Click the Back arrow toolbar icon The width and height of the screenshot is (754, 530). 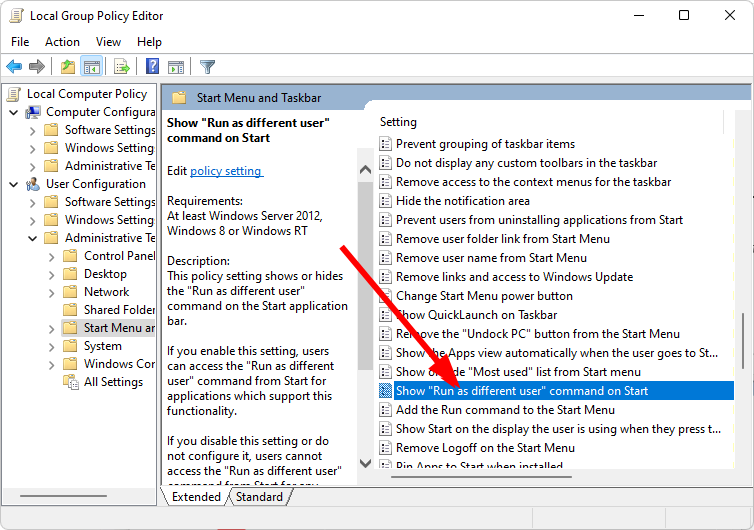[x=14, y=67]
